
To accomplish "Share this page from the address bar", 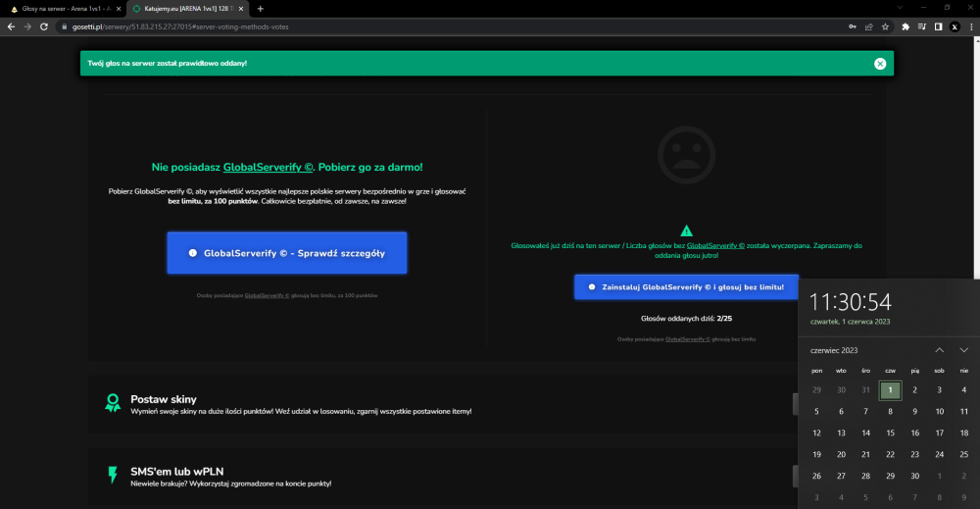I will [x=868, y=26].
